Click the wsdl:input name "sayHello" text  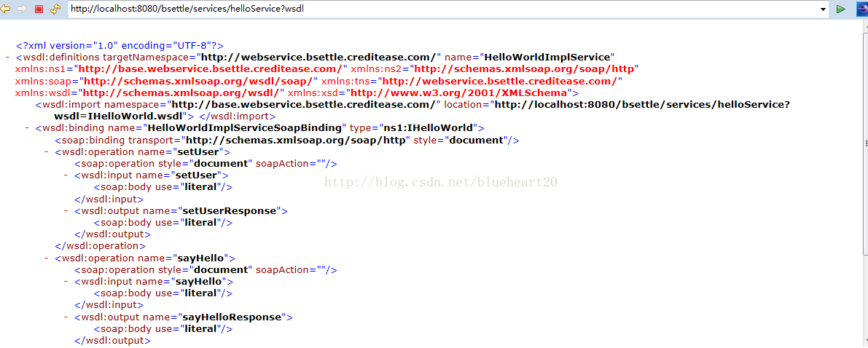coord(200,282)
